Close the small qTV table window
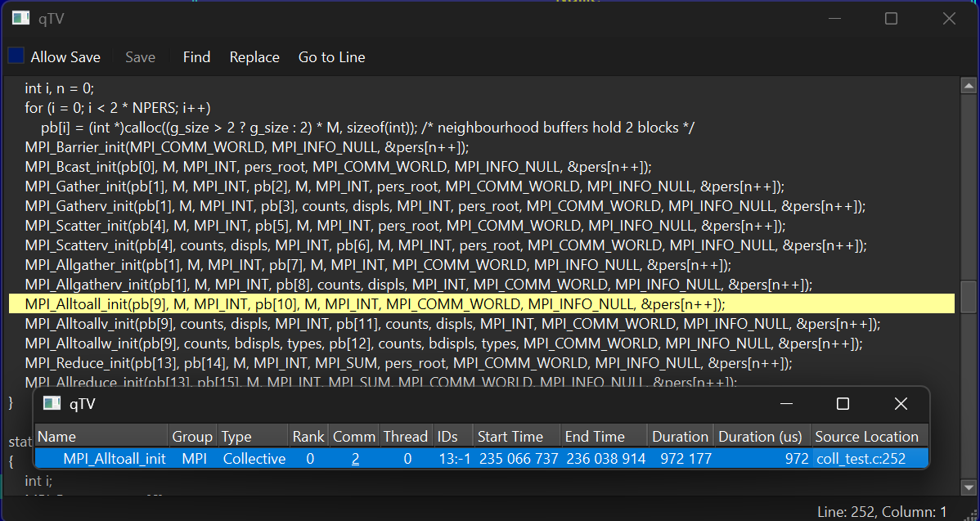This screenshot has width=980, height=521. point(901,404)
